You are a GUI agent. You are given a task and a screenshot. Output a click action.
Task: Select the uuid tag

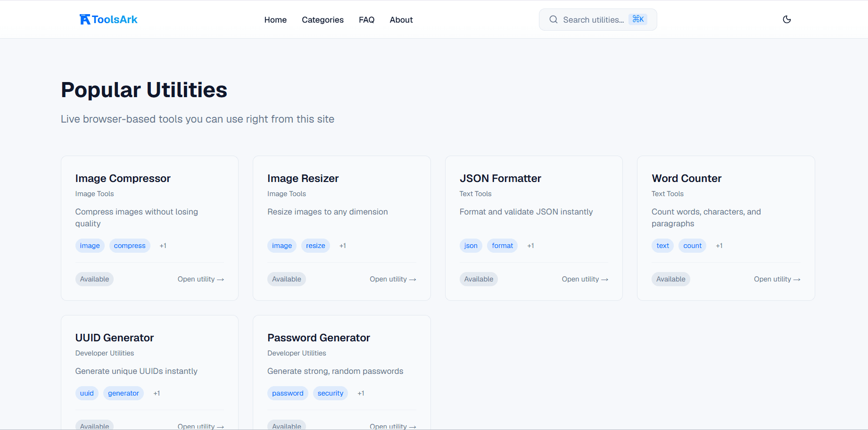tap(87, 393)
